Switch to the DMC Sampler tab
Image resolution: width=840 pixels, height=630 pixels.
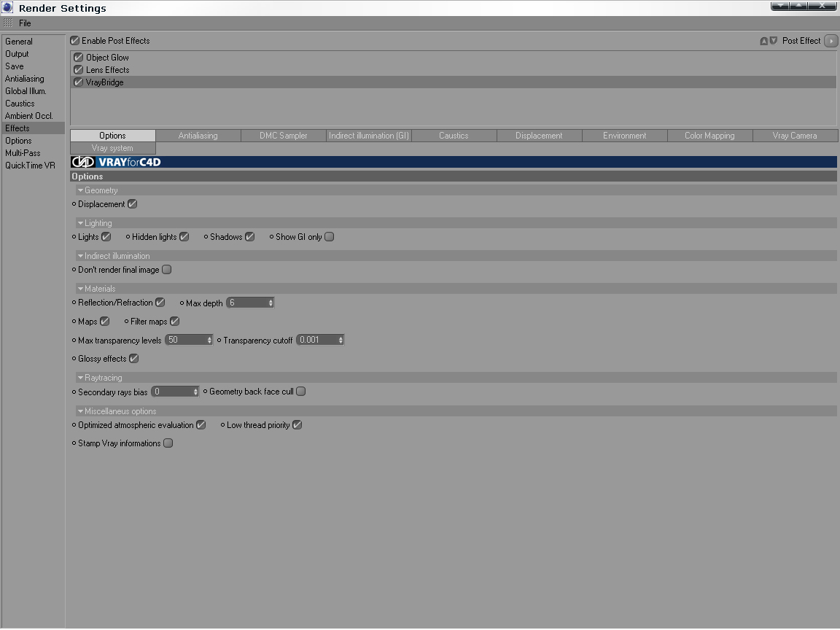(x=284, y=136)
